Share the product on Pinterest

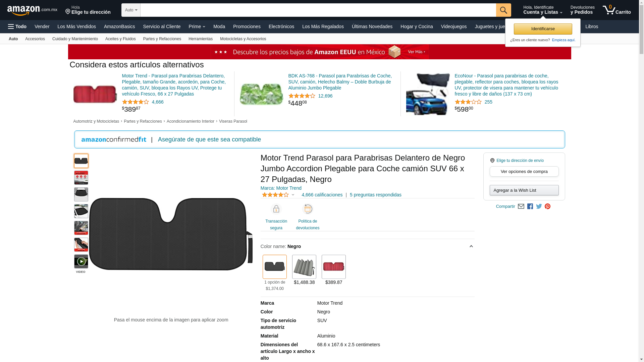point(547,206)
